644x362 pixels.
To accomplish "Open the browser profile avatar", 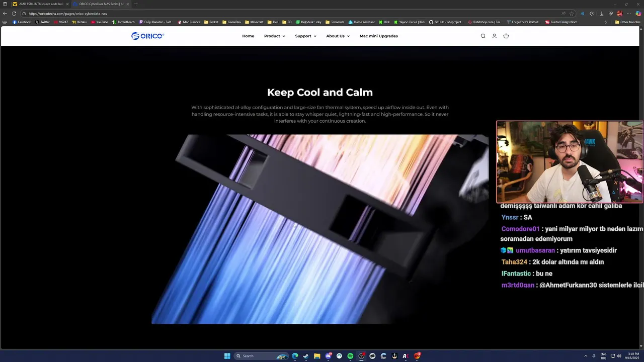I will pyautogui.click(x=620, y=14).
